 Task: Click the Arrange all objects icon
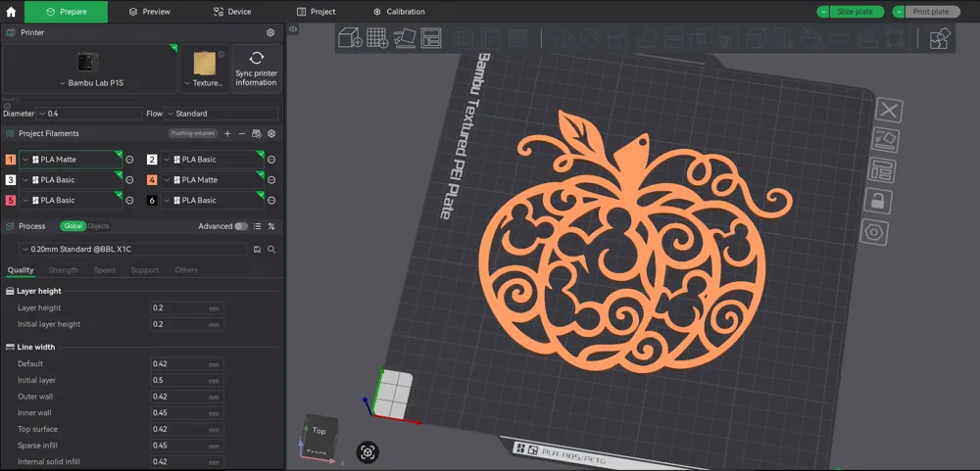click(x=431, y=37)
